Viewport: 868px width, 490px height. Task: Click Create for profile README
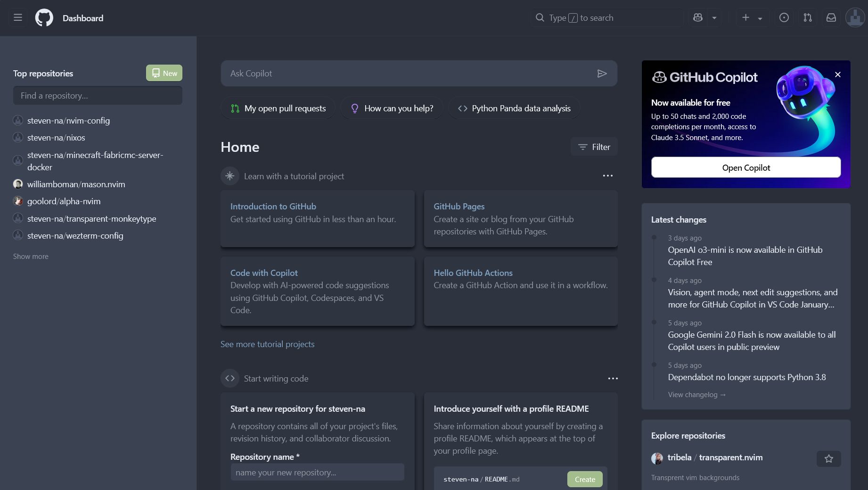pyautogui.click(x=585, y=480)
